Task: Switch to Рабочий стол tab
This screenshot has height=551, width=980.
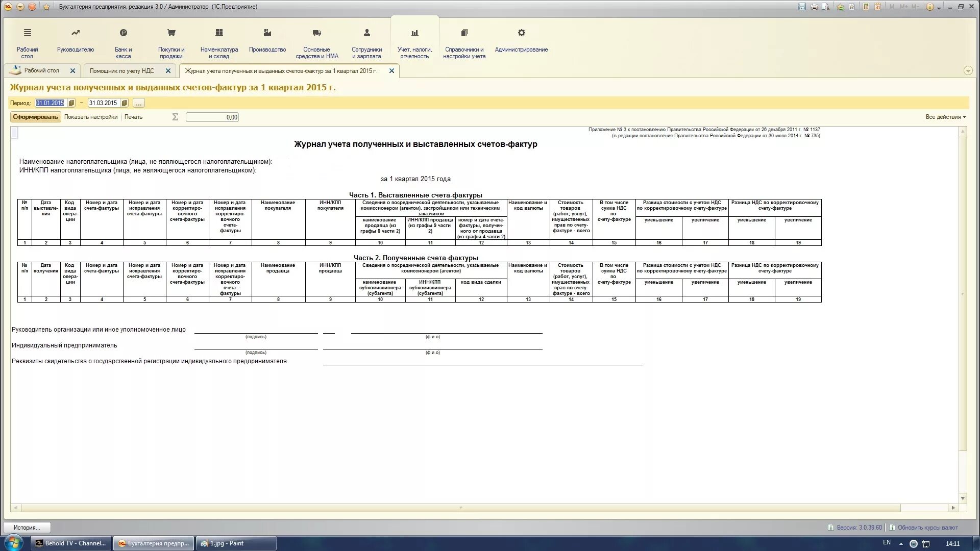Action: (x=41, y=71)
